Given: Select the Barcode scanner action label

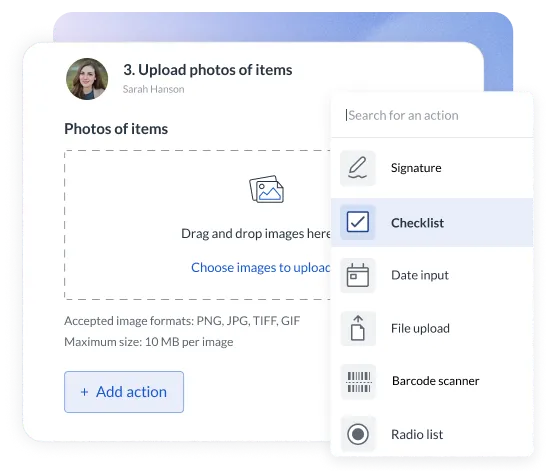Looking at the screenshot, I should point(435,381).
